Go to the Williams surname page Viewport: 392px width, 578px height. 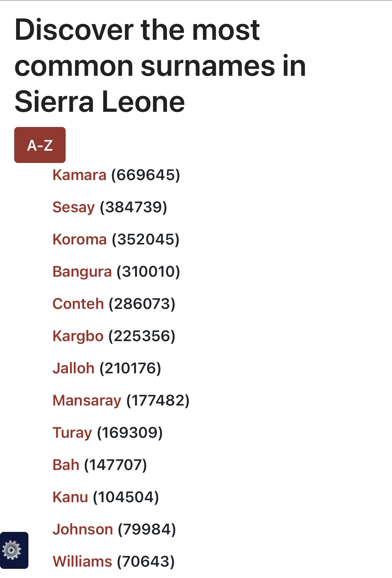(82, 562)
